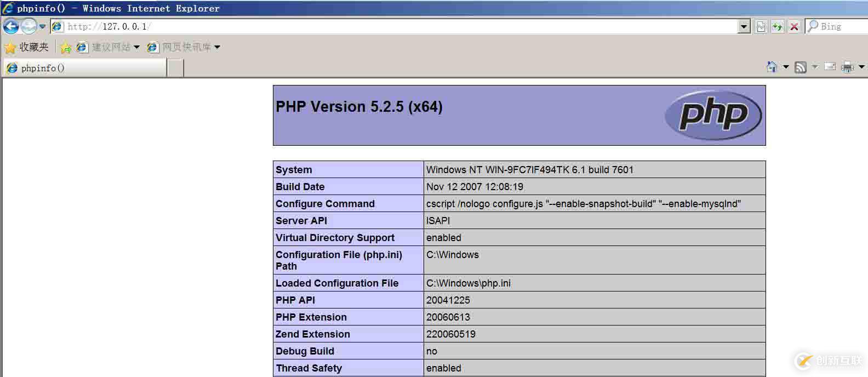Click the Read Mail envelope icon
The height and width of the screenshot is (377, 868).
830,67
